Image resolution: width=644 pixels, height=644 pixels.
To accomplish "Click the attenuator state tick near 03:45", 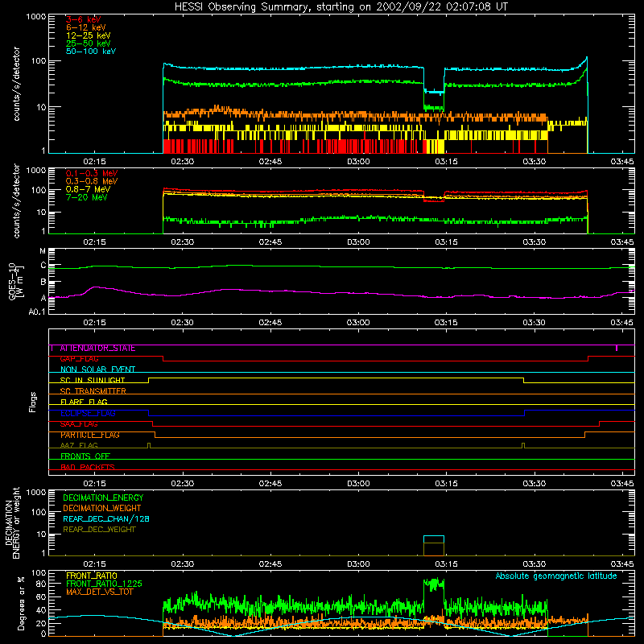I will point(617,349).
